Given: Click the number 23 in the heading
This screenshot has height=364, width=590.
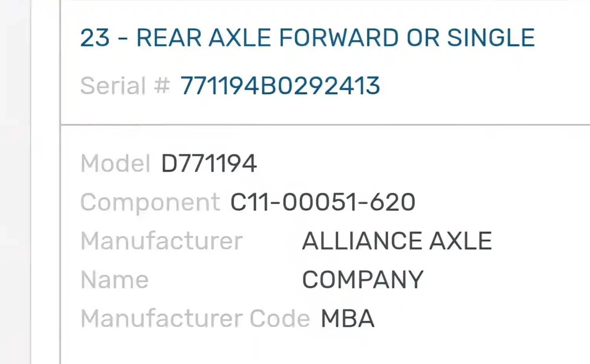Looking at the screenshot, I should click(95, 38).
